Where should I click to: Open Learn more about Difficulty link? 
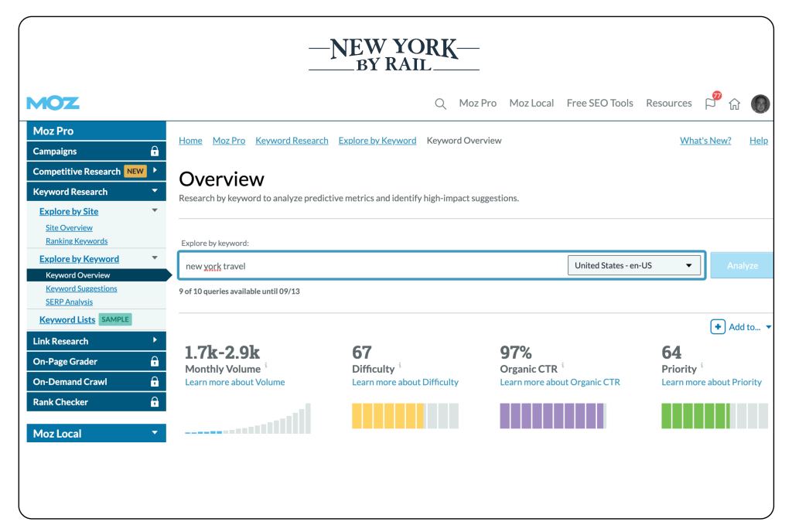(405, 382)
